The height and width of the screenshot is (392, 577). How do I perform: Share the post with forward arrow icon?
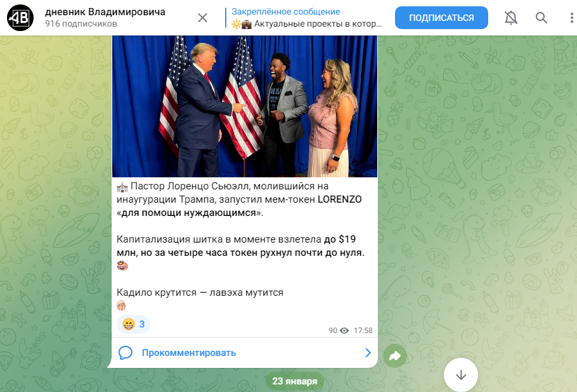(x=395, y=356)
